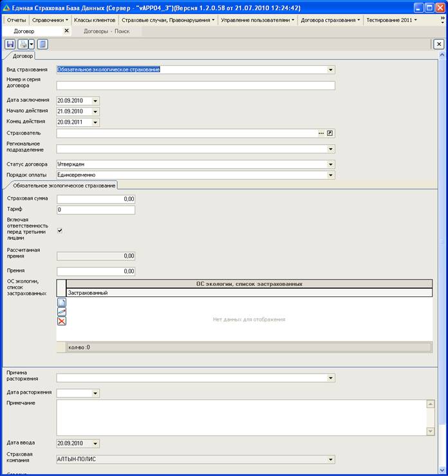
Task: Open the Статус договора dropdown
Action: coord(331,164)
